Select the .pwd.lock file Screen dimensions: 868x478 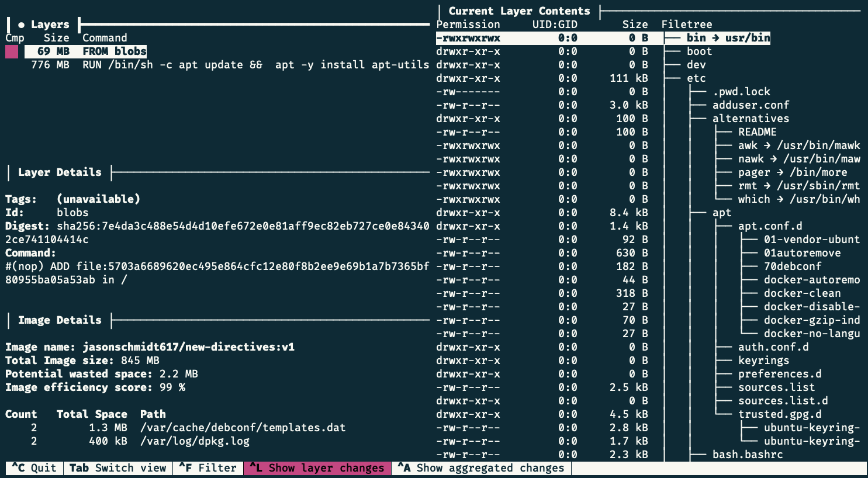pos(741,92)
